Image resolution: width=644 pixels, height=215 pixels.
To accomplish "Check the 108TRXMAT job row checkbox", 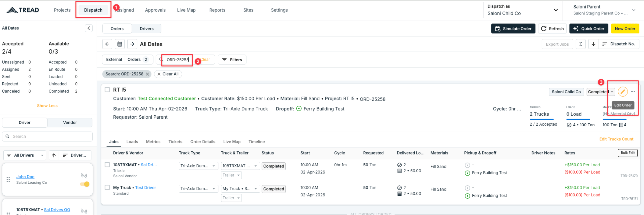I will coord(107,165).
